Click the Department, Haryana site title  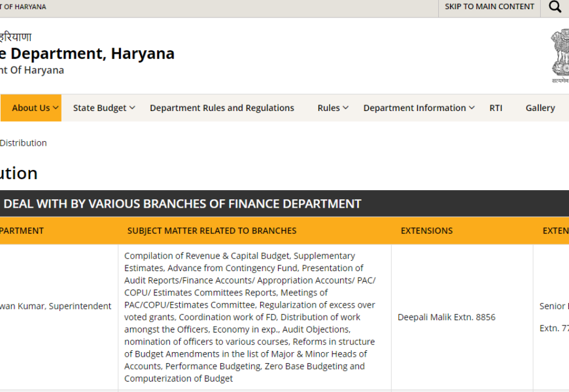pos(87,54)
